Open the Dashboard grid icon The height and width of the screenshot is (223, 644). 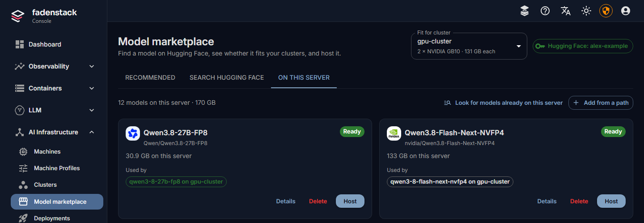19,44
